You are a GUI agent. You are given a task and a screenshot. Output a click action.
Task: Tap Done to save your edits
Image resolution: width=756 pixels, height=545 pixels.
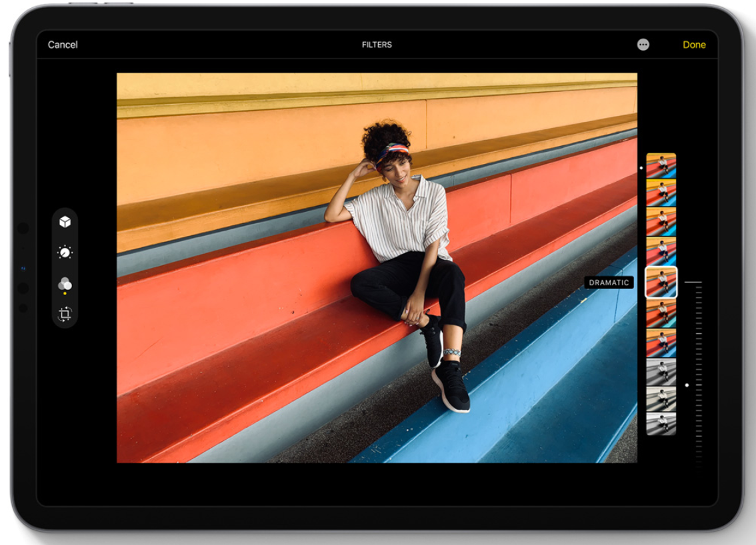click(695, 45)
